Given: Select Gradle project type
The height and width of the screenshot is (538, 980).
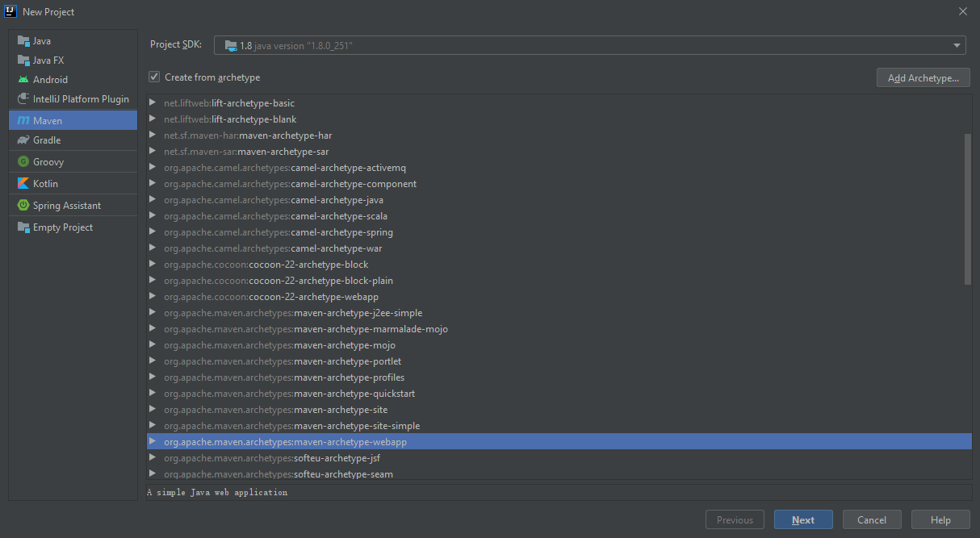Looking at the screenshot, I should click(x=73, y=140).
